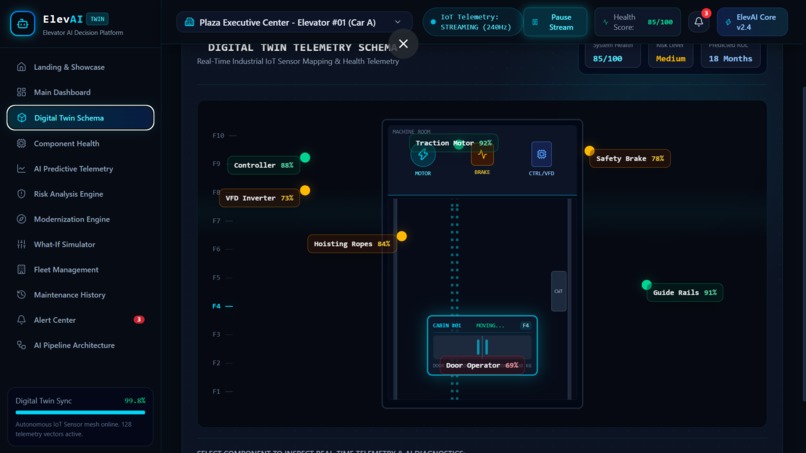
Task: Click the 99.8% sync value
Action: click(x=135, y=401)
